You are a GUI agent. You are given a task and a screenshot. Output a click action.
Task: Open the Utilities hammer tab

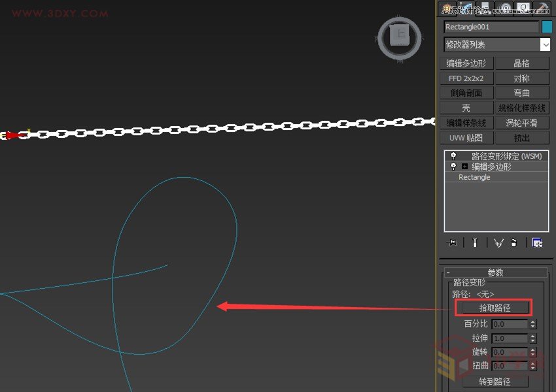coord(542,7)
